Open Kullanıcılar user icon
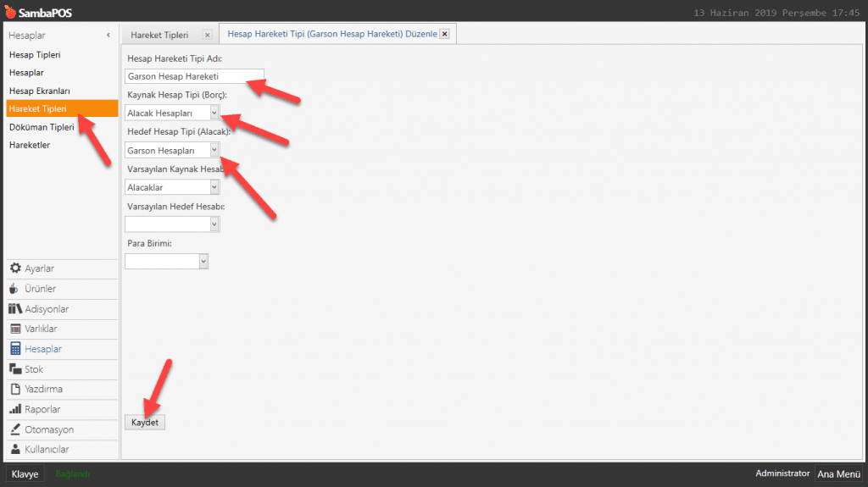868x487 pixels. pyautogui.click(x=15, y=450)
